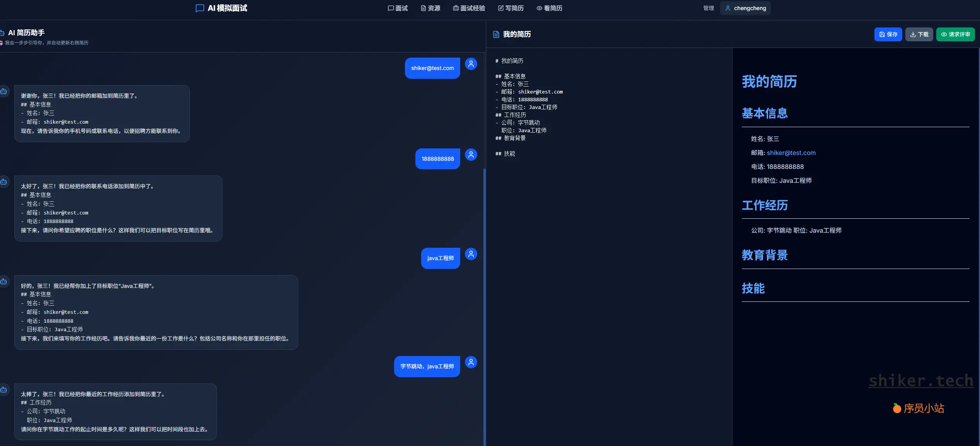Go to 面试经验 page
This screenshot has width=980, height=446.
tap(469, 8)
